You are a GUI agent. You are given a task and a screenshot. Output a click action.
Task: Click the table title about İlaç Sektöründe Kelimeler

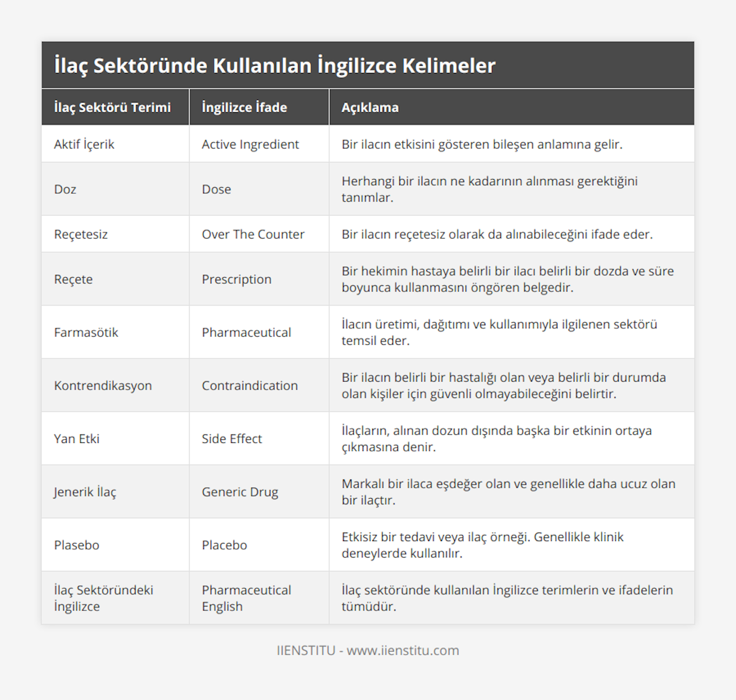[275, 66]
